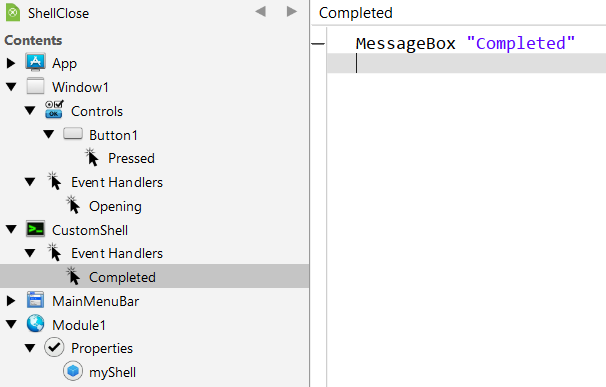Click the Properties checkmark icon

point(54,347)
